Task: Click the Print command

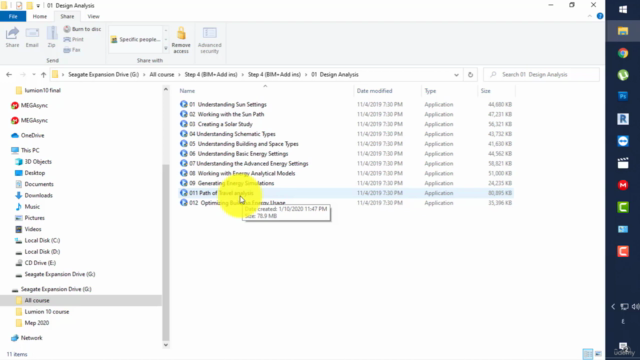Action: click(x=74, y=39)
